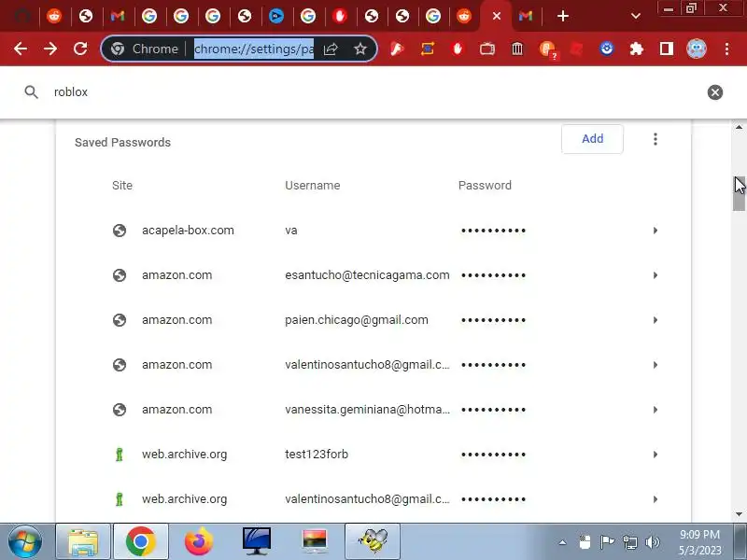
Task: Click the trash bin extension icon
Action: click(x=517, y=49)
